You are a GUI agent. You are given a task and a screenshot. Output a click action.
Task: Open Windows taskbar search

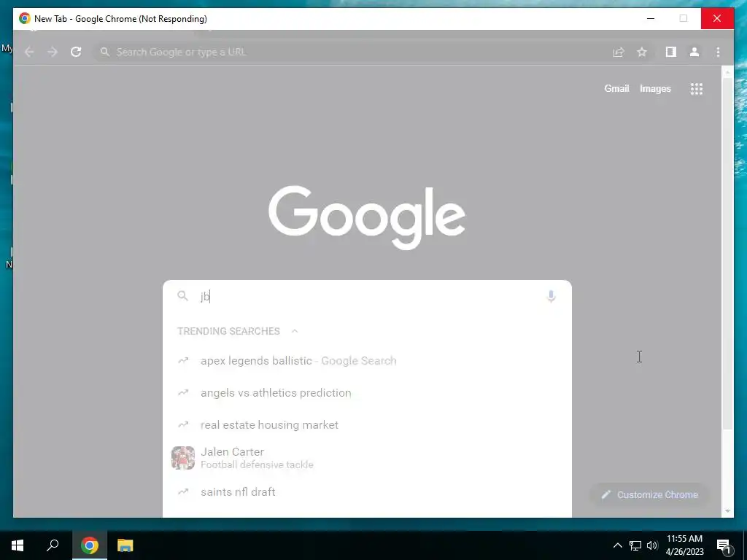(x=53, y=545)
